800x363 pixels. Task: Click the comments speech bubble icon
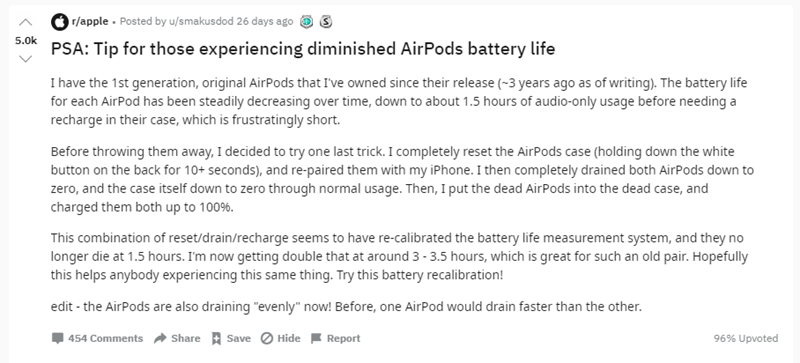pos(58,338)
